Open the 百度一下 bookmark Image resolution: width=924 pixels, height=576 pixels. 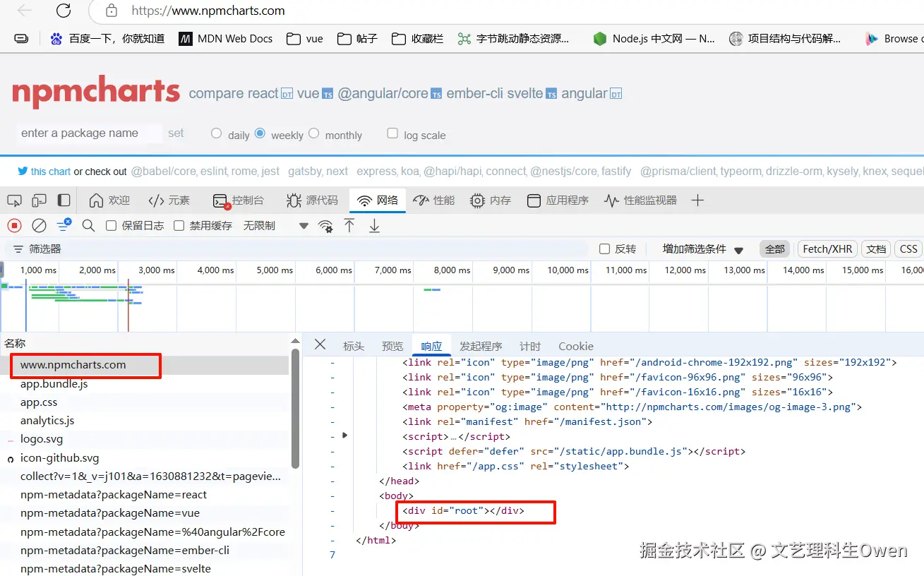click(x=107, y=39)
